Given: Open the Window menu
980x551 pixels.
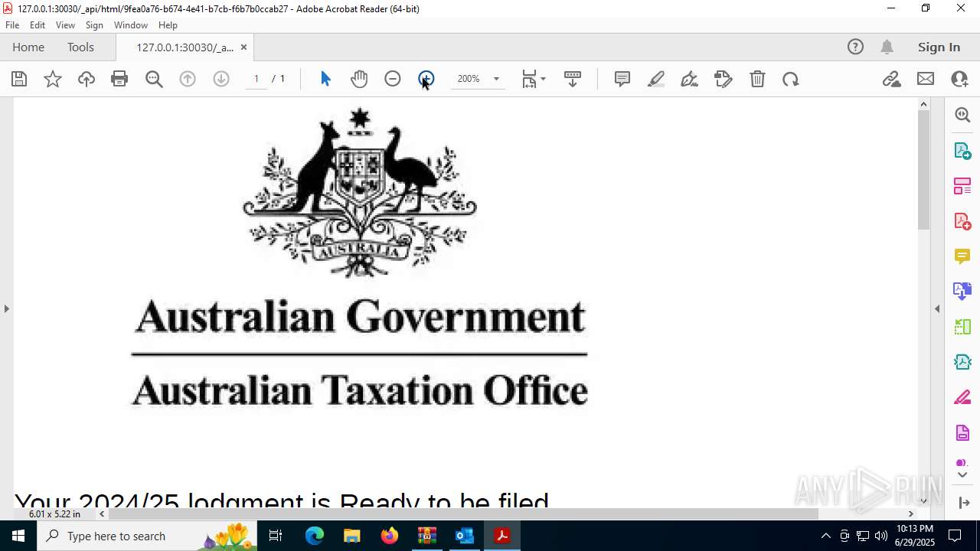Looking at the screenshot, I should click(x=131, y=25).
